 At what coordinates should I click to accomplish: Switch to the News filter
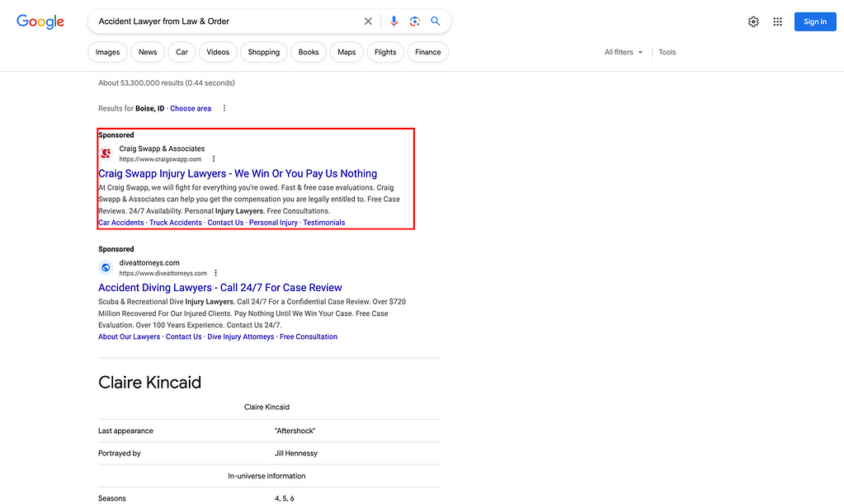(x=148, y=52)
